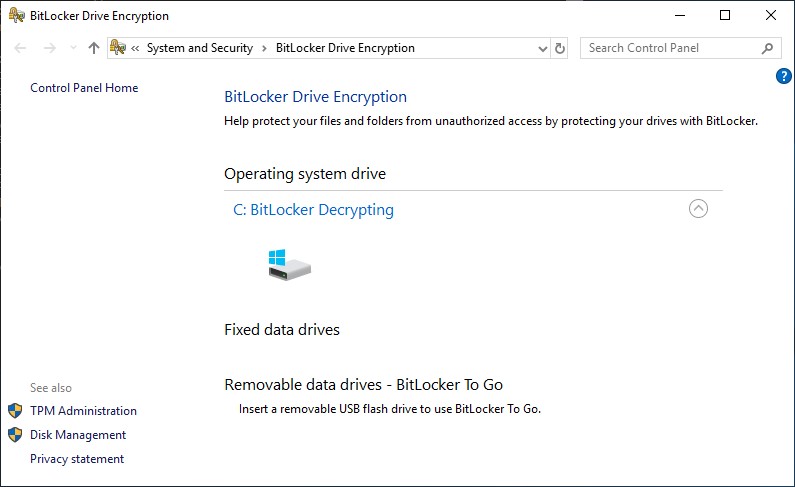Screen dimensions: 795x487
Task: Expand the address bar history dropdown
Action: 542,48
